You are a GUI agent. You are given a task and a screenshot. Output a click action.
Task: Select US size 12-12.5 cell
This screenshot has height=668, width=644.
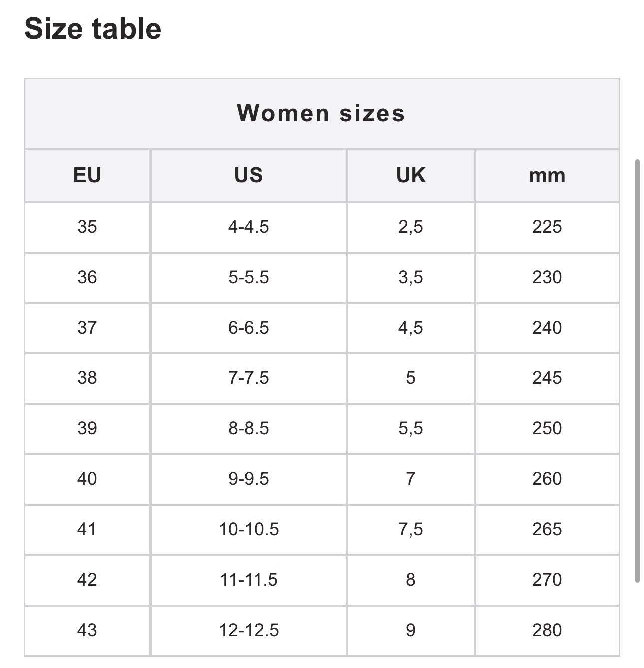(x=249, y=631)
